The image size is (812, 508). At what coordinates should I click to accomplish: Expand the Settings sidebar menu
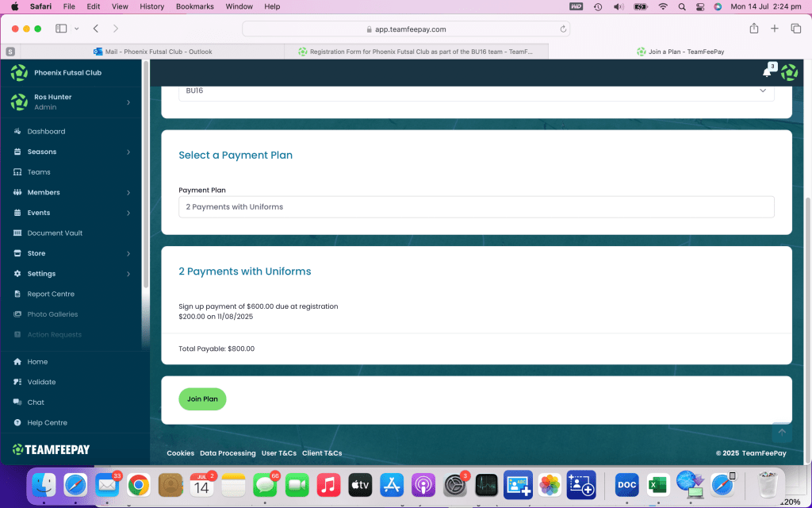point(71,274)
